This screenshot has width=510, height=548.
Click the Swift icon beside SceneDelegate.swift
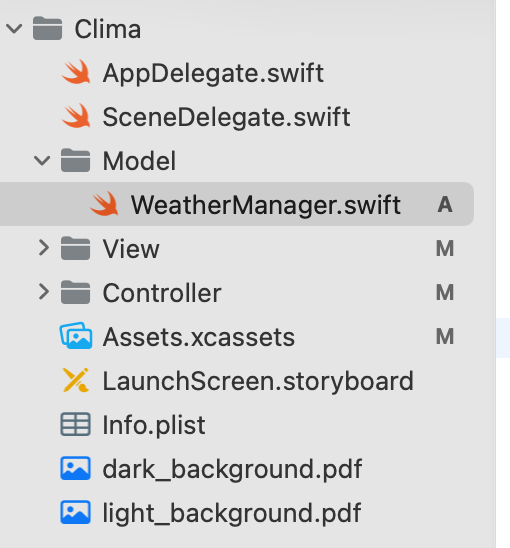pos(76,116)
